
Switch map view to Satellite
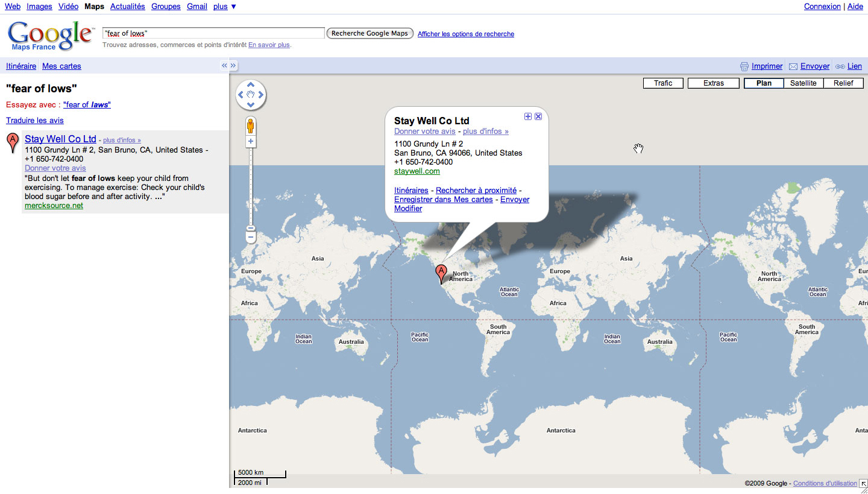(804, 83)
